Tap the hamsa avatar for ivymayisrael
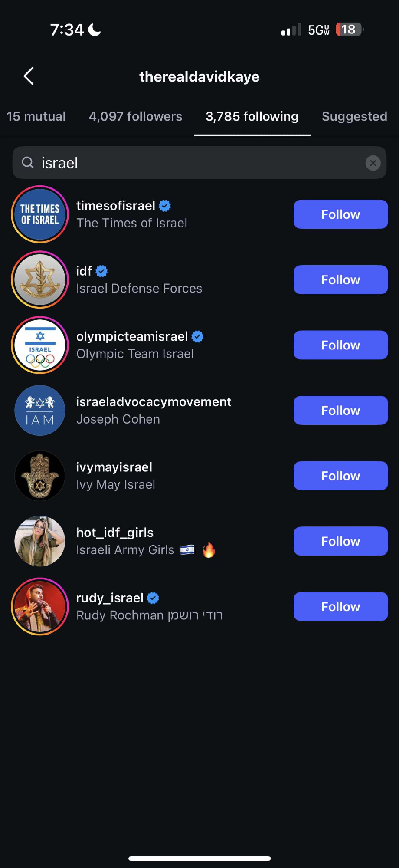The width and height of the screenshot is (399, 868). pyautogui.click(x=40, y=476)
